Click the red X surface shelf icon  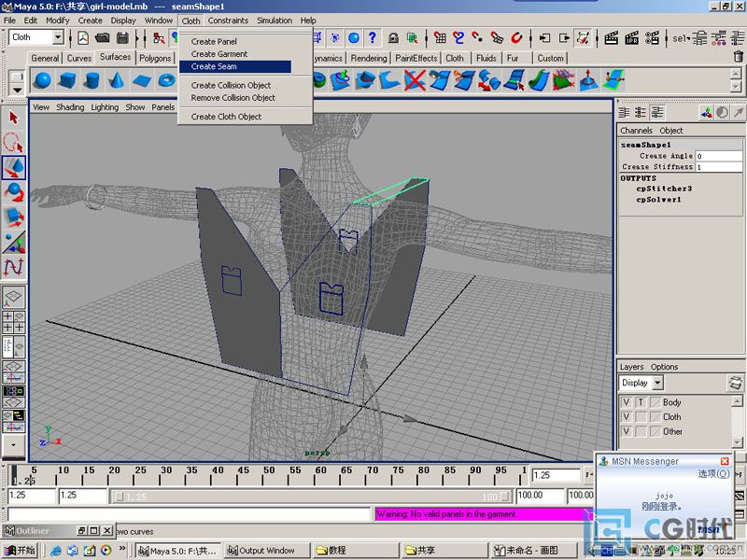(415, 80)
